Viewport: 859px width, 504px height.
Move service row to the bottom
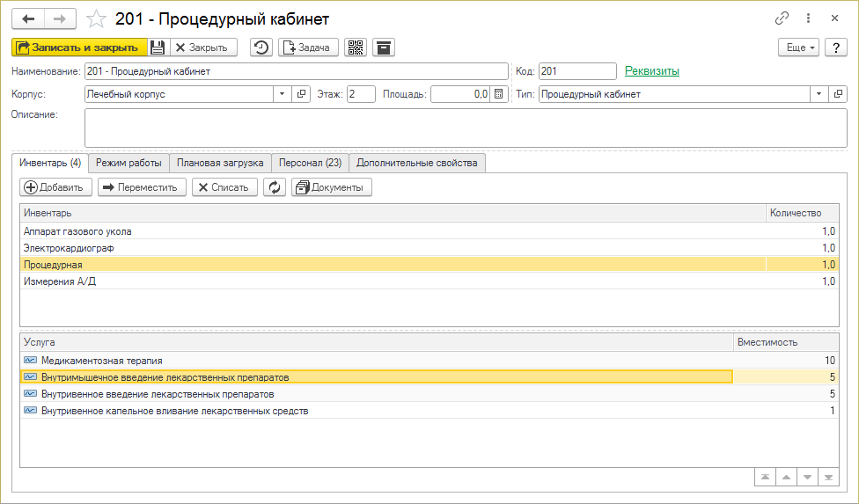[828, 477]
